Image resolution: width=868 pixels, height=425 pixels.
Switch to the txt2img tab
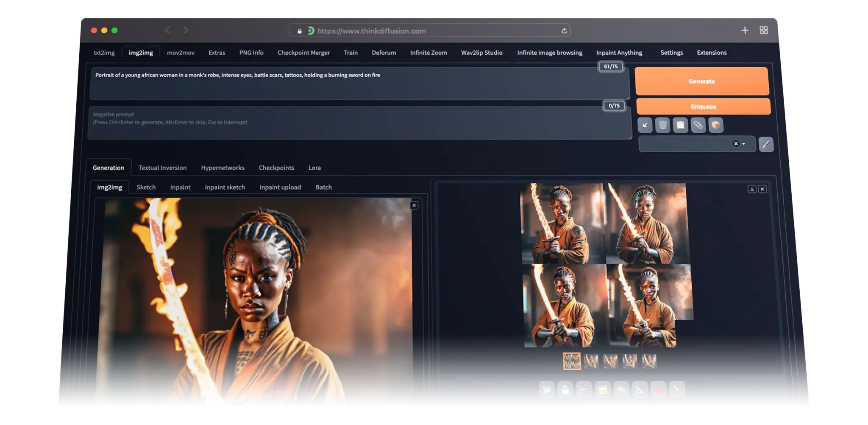point(104,53)
